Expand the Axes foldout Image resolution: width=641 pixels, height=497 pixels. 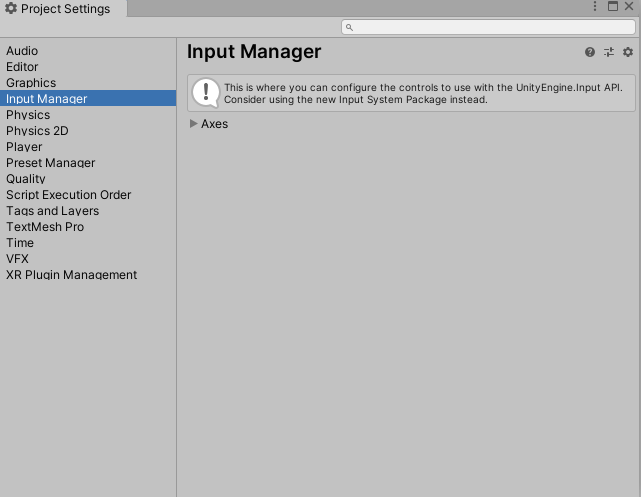coord(194,124)
